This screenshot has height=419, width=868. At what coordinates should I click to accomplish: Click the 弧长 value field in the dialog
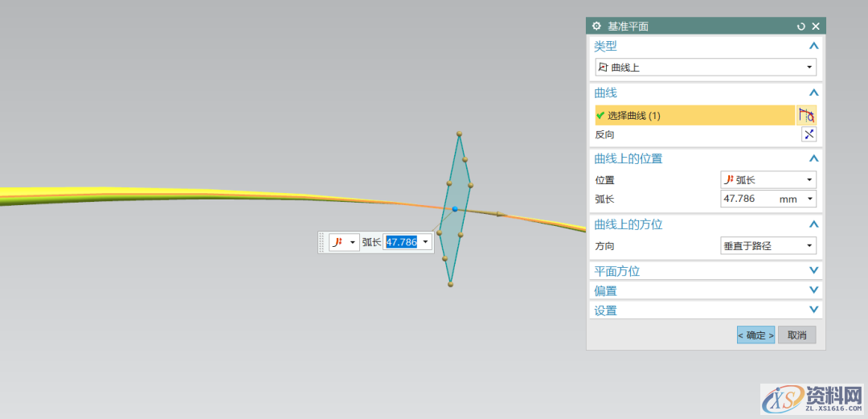pyautogui.click(x=747, y=198)
